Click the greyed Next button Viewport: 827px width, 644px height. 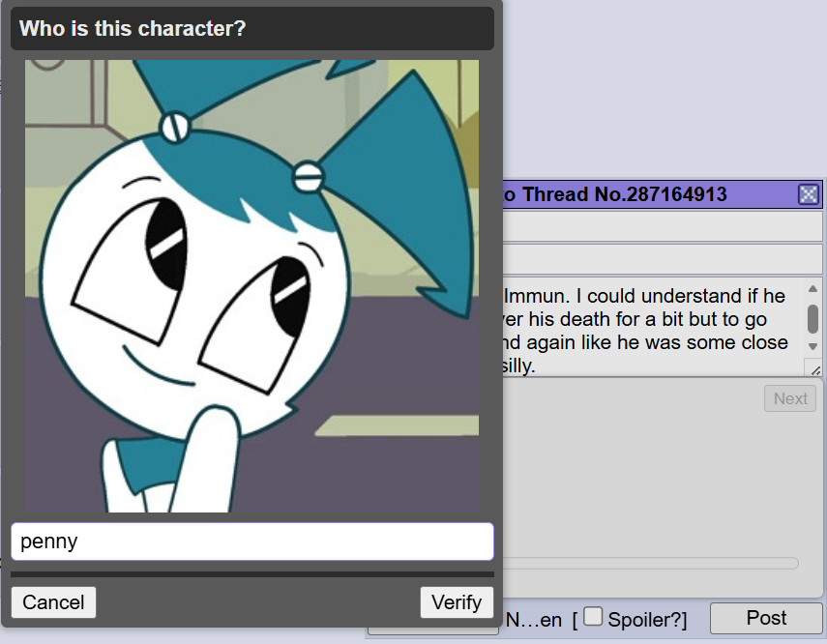790,398
